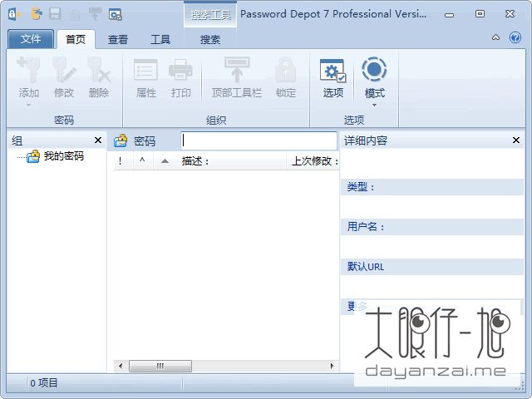Image resolution: width=532 pixels, height=399 pixels.
Task: Click the 锁定 lock button in ribbon
Action: pos(286,78)
